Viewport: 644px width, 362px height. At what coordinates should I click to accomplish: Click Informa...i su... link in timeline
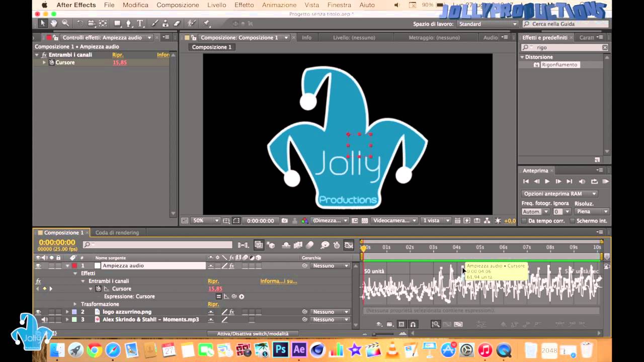(278, 281)
